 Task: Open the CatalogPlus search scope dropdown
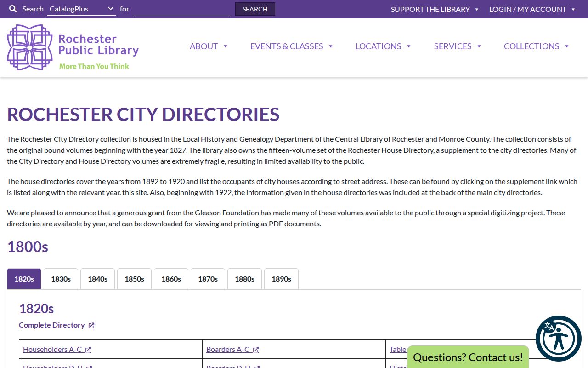(82, 9)
